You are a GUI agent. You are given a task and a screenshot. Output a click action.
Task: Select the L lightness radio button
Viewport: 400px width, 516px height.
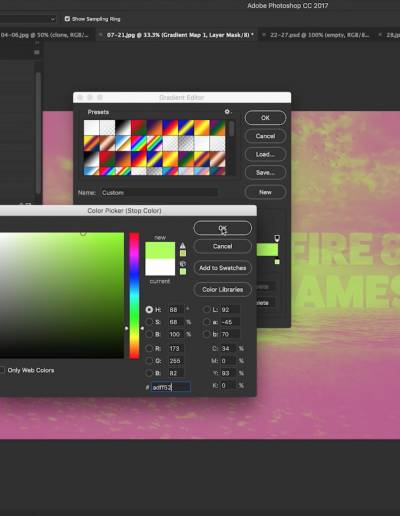(207, 310)
